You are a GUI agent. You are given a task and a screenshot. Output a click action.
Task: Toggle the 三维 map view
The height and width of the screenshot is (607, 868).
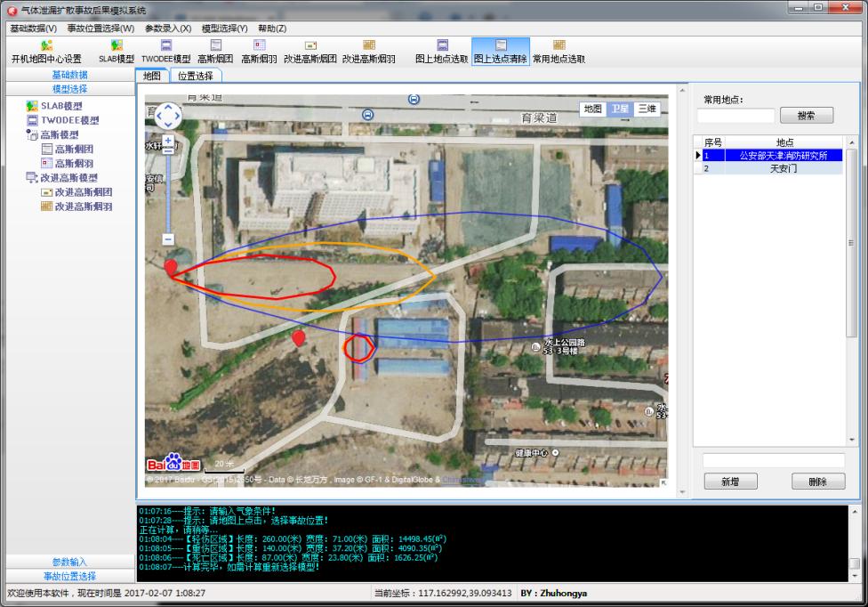(x=646, y=109)
